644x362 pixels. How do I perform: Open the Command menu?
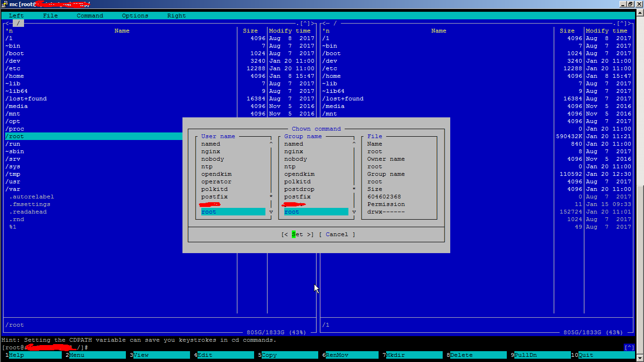coord(90,16)
